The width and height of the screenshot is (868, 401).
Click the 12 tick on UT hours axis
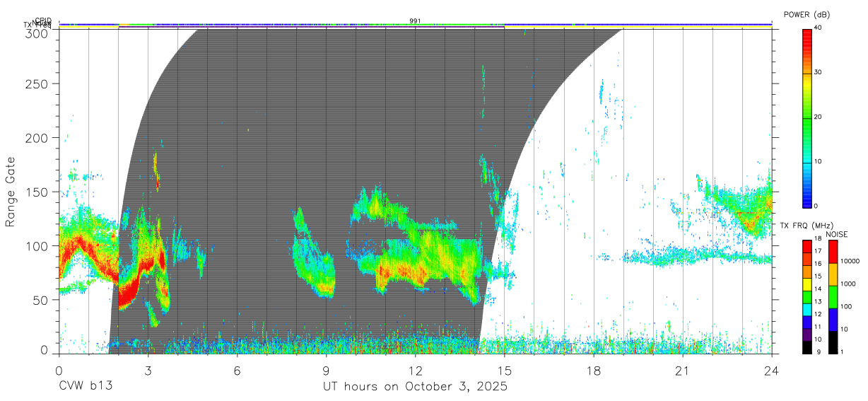coord(415,370)
